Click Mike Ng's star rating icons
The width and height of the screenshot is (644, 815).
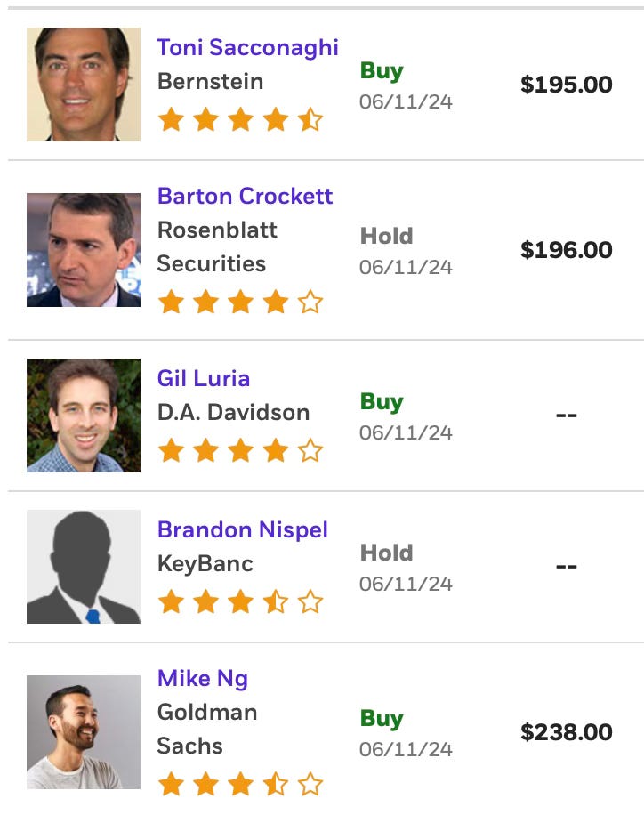coord(241,784)
